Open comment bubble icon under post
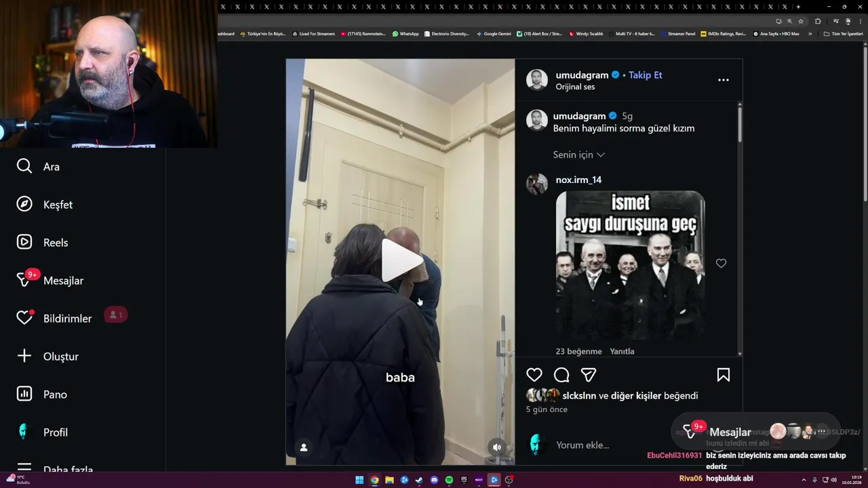 [x=561, y=375]
